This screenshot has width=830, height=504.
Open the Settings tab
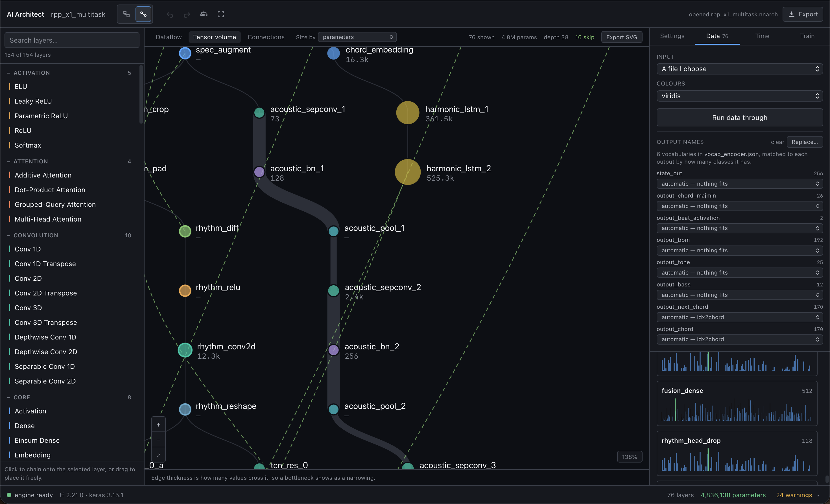click(x=672, y=36)
